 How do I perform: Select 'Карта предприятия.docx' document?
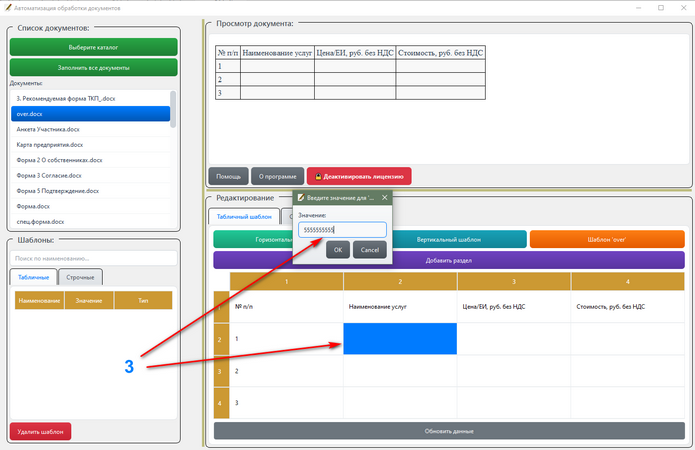click(90, 145)
